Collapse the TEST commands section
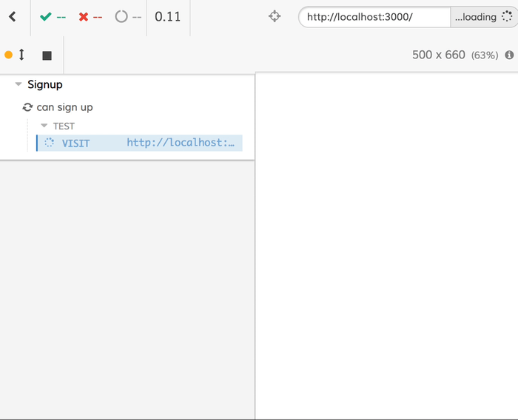 pos(44,126)
